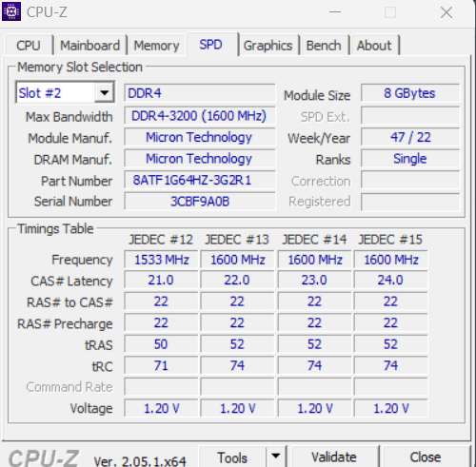Close the window with the X icon
The width and height of the screenshot is (476, 467).
pos(446,12)
